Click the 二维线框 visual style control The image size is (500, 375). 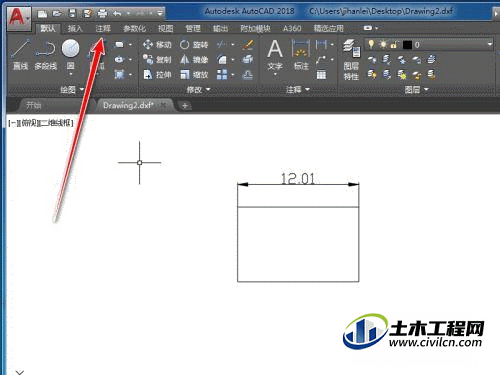[x=56, y=123]
